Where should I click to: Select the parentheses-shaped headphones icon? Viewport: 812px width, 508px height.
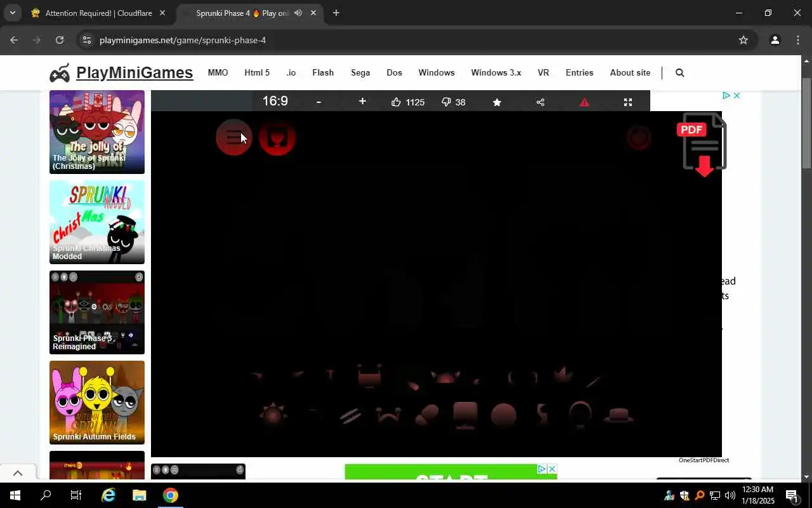coord(523,377)
